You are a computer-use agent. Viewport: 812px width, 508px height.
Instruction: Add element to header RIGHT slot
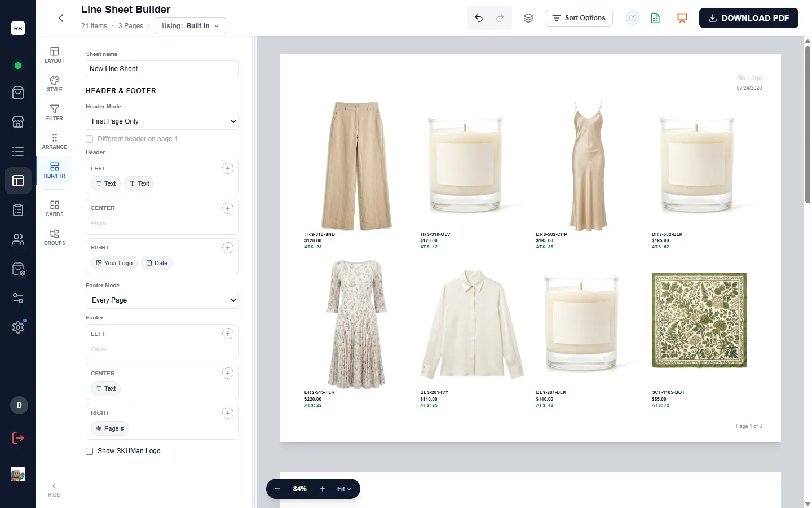[x=228, y=248]
